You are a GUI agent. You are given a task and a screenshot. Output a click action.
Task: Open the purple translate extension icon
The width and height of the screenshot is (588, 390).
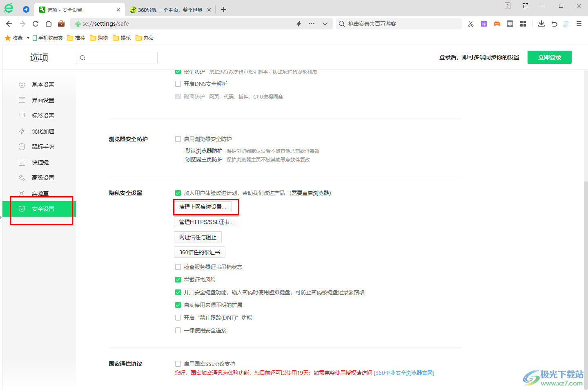pos(484,24)
